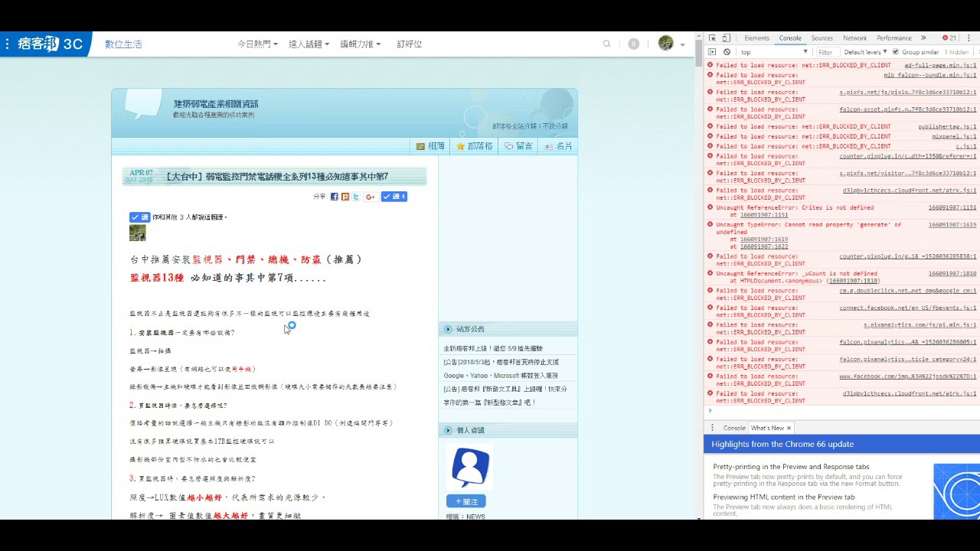Open the 相簿 album tab
This screenshot has width=980, height=551.
click(430, 146)
